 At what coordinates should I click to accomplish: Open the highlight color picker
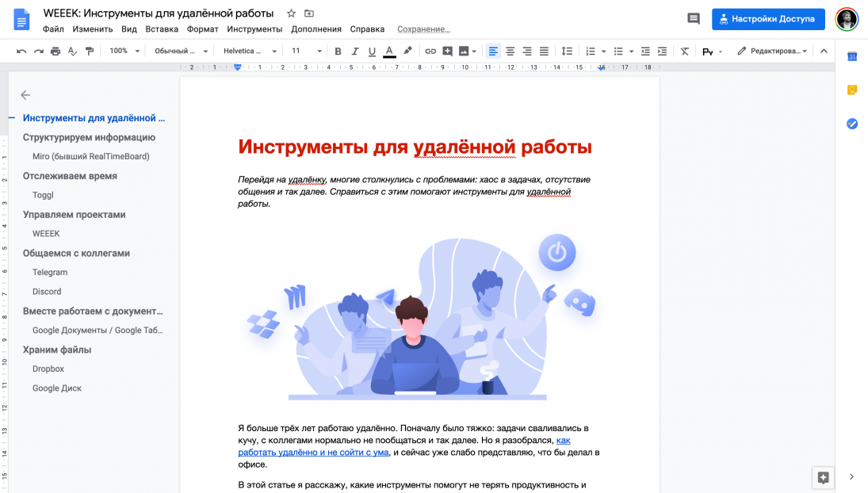(x=407, y=51)
